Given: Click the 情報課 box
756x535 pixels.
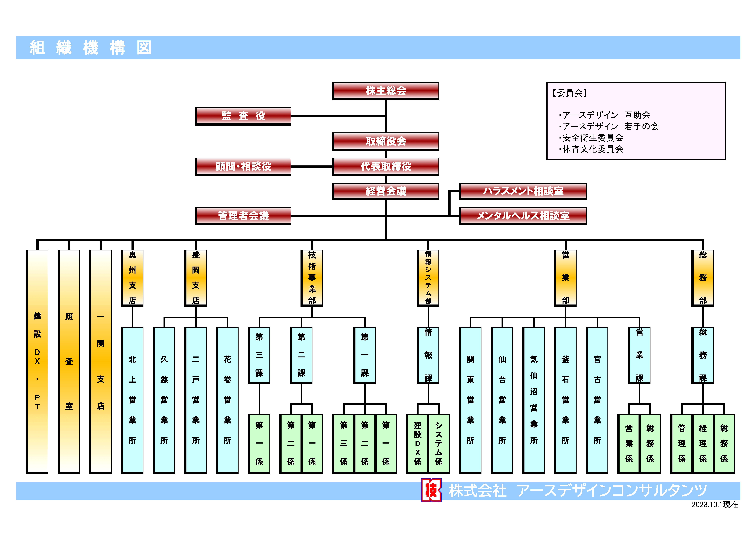Looking at the screenshot, I should [x=428, y=355].
